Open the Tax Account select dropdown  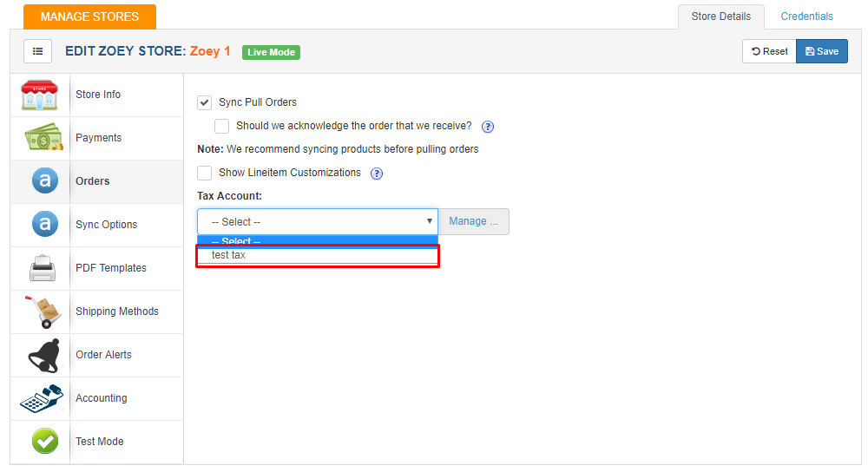pos(318,222)
